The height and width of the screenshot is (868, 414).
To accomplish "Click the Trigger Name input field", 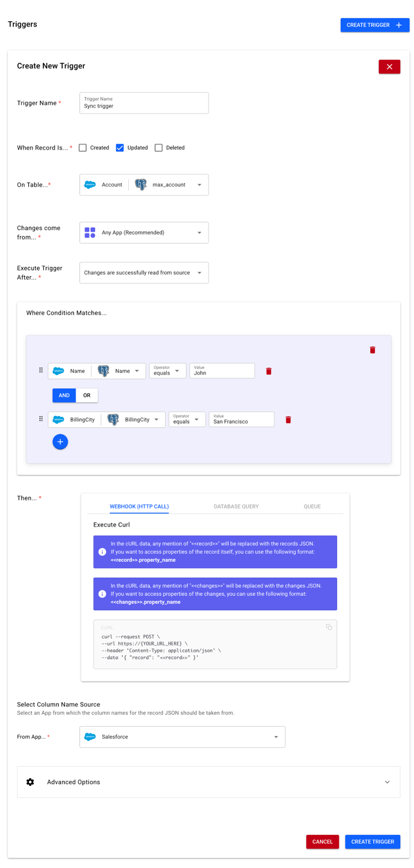I will [144, 106].
